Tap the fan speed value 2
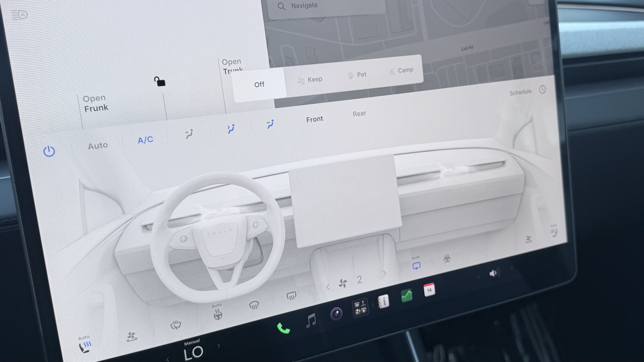Viewport: 644px width, 362px height. click(x=359, y=280)
